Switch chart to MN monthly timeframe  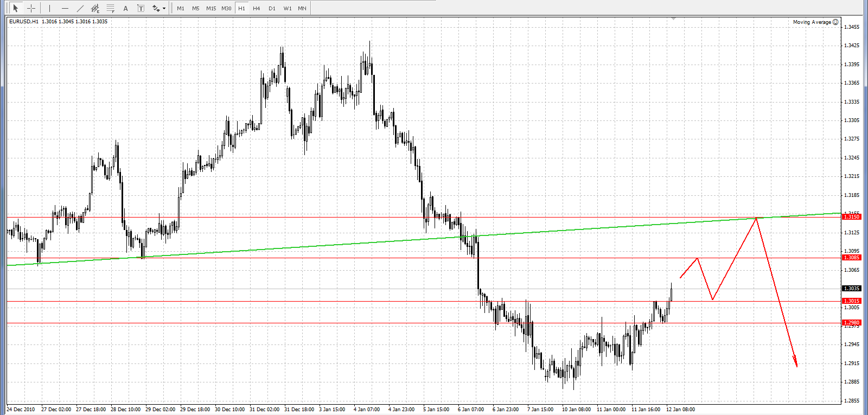pos(302,8)
